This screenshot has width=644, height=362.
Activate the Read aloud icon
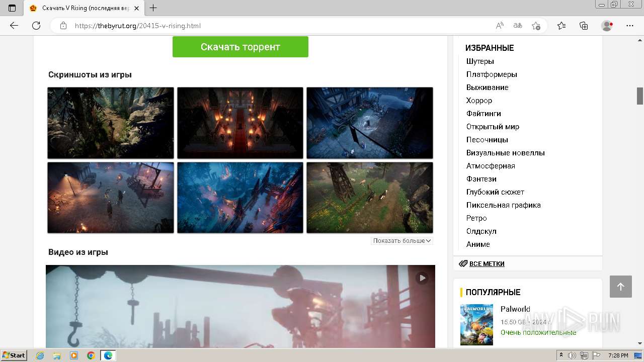[500, 26]
